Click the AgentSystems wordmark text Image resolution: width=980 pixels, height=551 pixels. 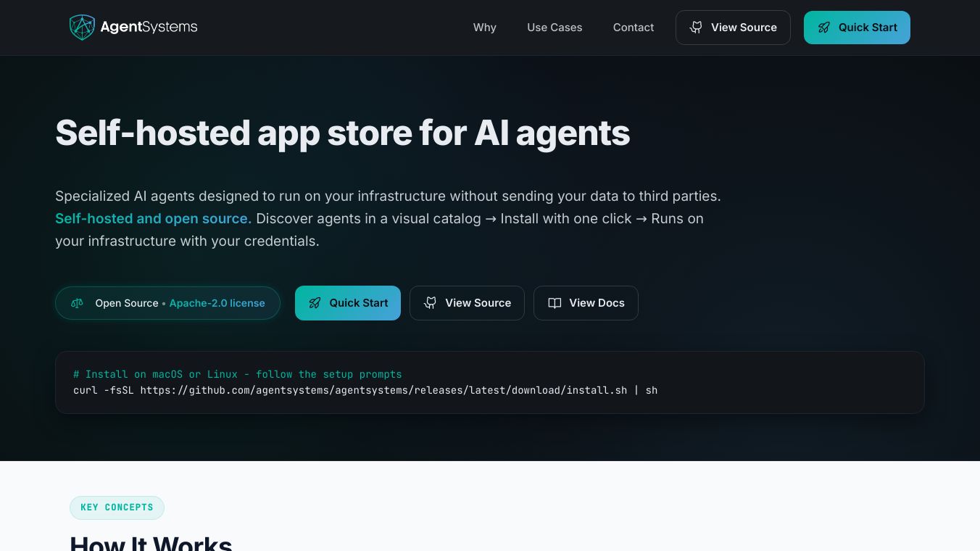(x=149, y=28)
